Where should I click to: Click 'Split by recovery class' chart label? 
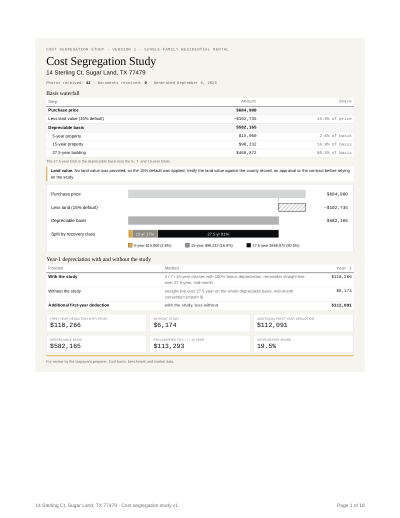(x=73, y=234)
